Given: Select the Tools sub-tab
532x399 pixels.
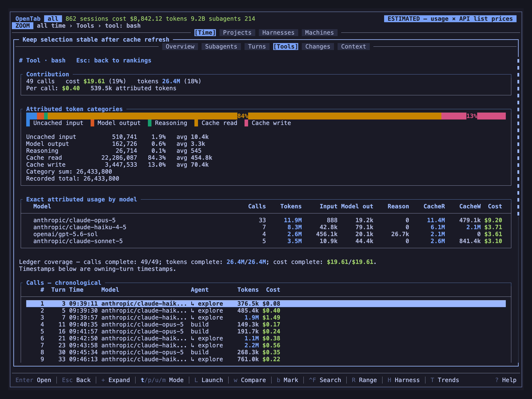Looking at the screenshot, I should 286,46.
